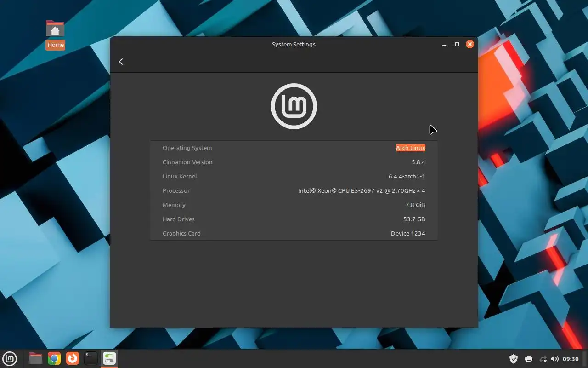
Task: Go back using the arrow in System Settings
Action: pos(121,62)
